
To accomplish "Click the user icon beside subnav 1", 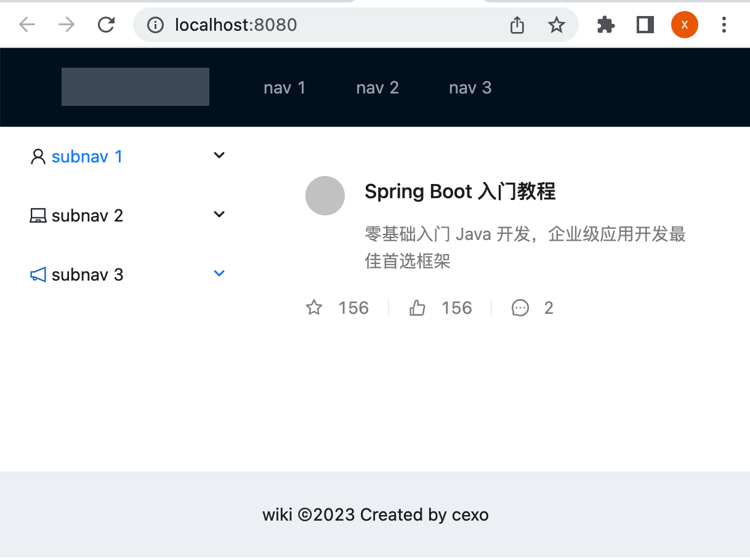I will pos(38,157).
